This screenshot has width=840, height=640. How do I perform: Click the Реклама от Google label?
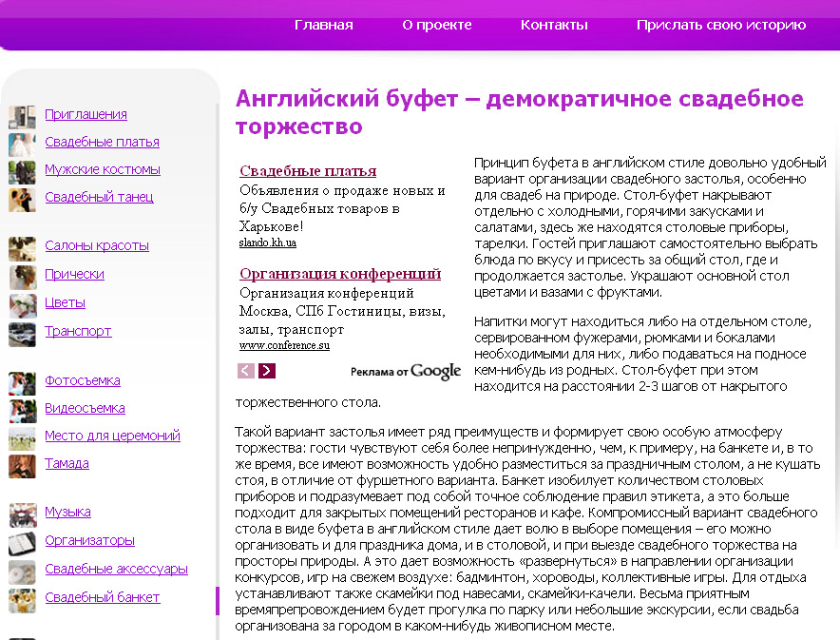[406, 373]
